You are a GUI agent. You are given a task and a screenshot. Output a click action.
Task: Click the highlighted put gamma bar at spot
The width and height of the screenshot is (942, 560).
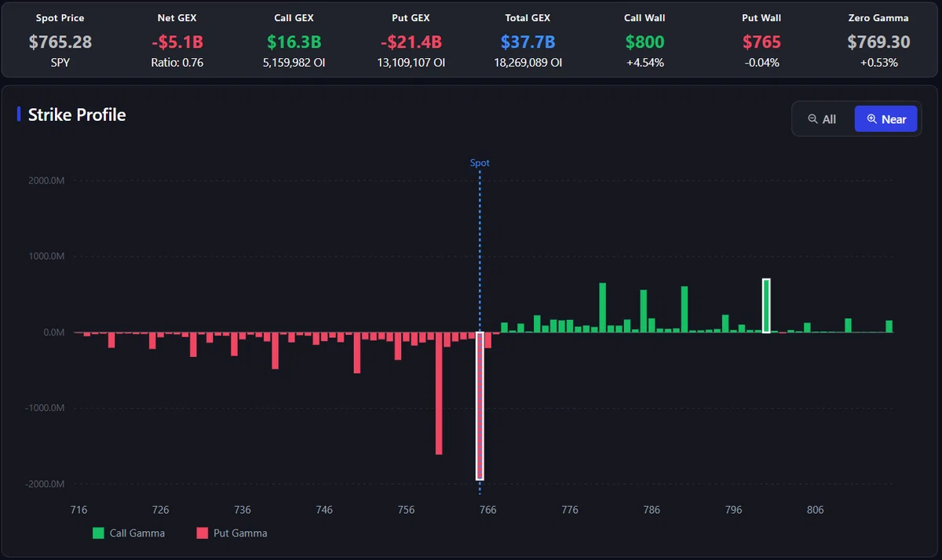(x=480, y=405)
